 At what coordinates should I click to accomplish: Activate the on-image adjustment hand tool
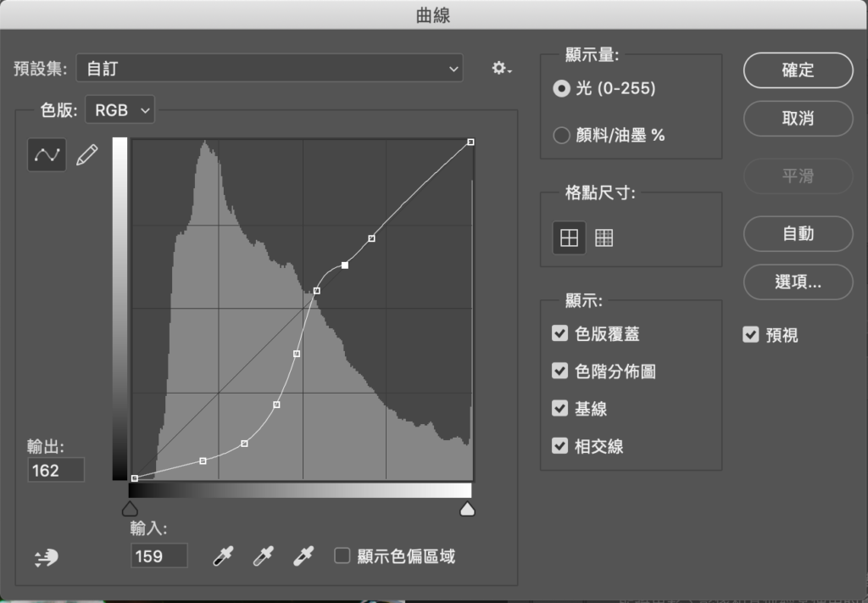[47, 557]
